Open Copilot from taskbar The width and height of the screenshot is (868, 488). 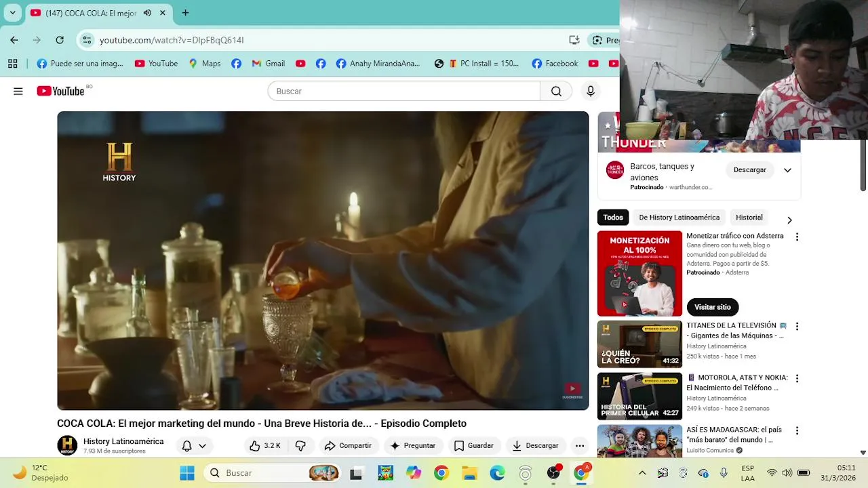[413, 473]
